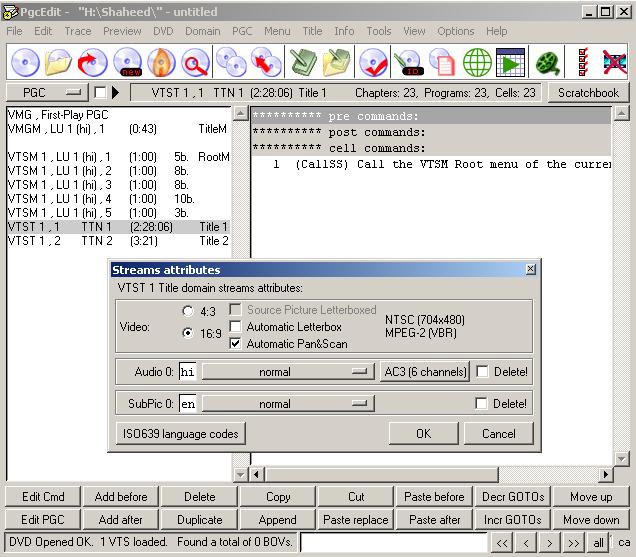Click the green play preview window icon
This screenshot has height=557, width=636.
(x=510, y=62)
